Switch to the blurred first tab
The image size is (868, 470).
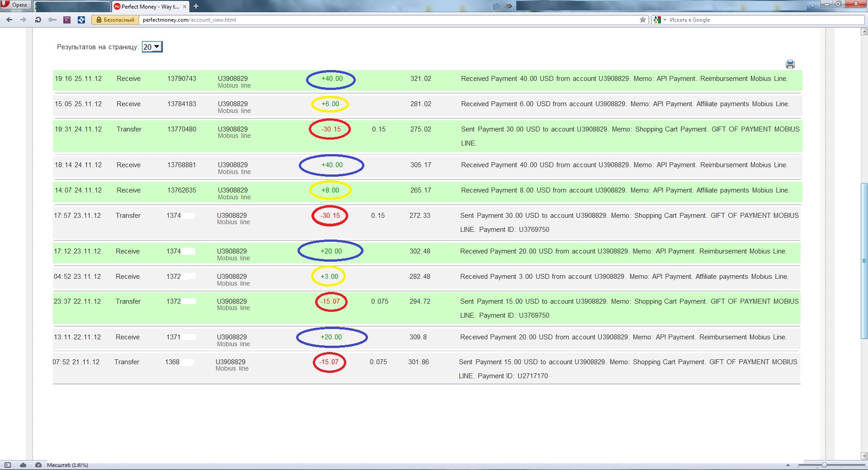click(x=72, y=7)
